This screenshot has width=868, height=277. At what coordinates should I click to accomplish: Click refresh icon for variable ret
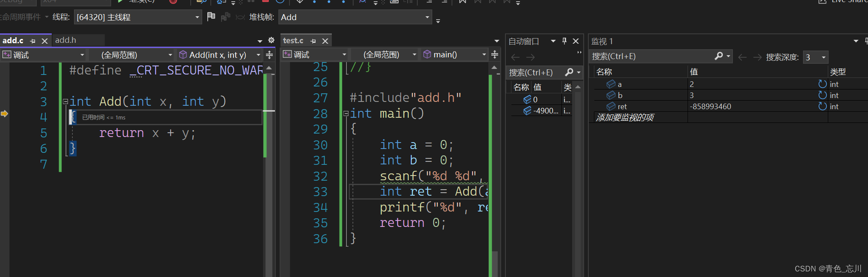coord(822,106)
